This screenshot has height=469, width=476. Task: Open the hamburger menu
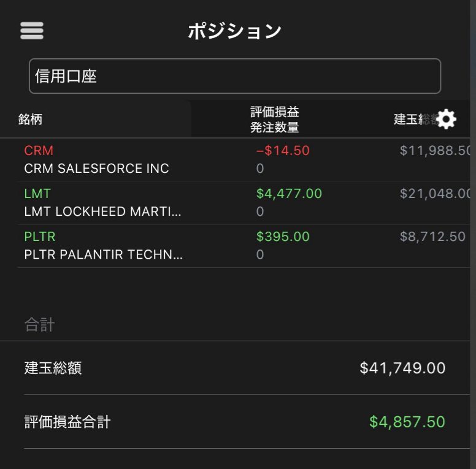[x=32, y=31]
